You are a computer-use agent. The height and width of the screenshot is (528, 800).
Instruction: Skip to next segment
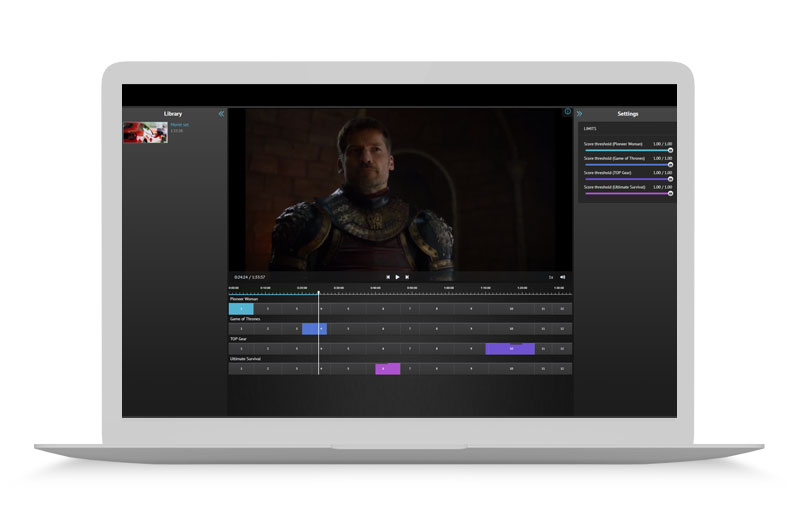tap(407, 277)
